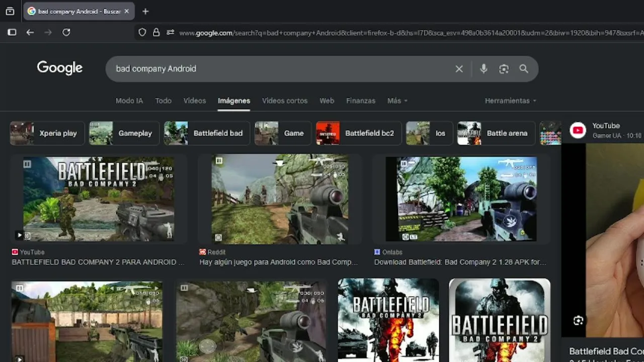Go back to the previous page
Screen dimensions: 644x362
pos(30,32)
